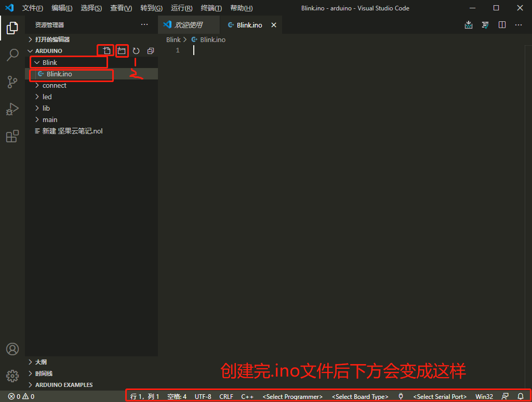The height and width of the screenshot is (402, 532).
Task: Open the Manage gear settings icon
Action: click(12, 376)
